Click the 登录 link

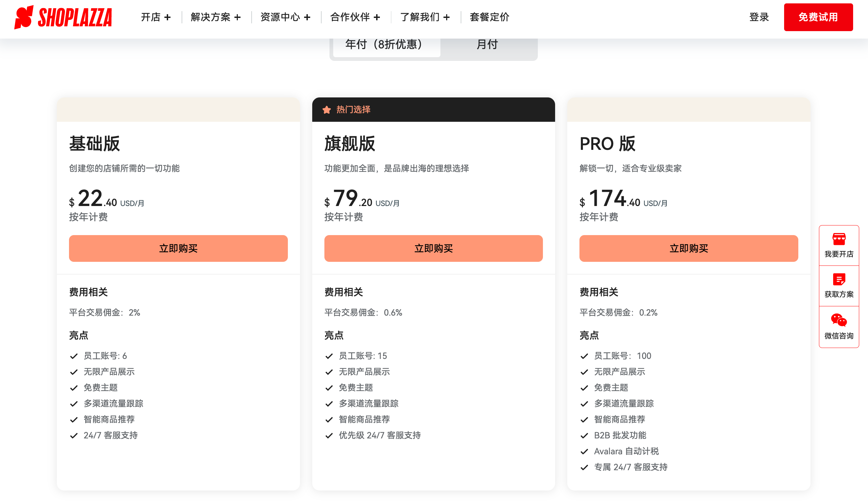(759, 17)
